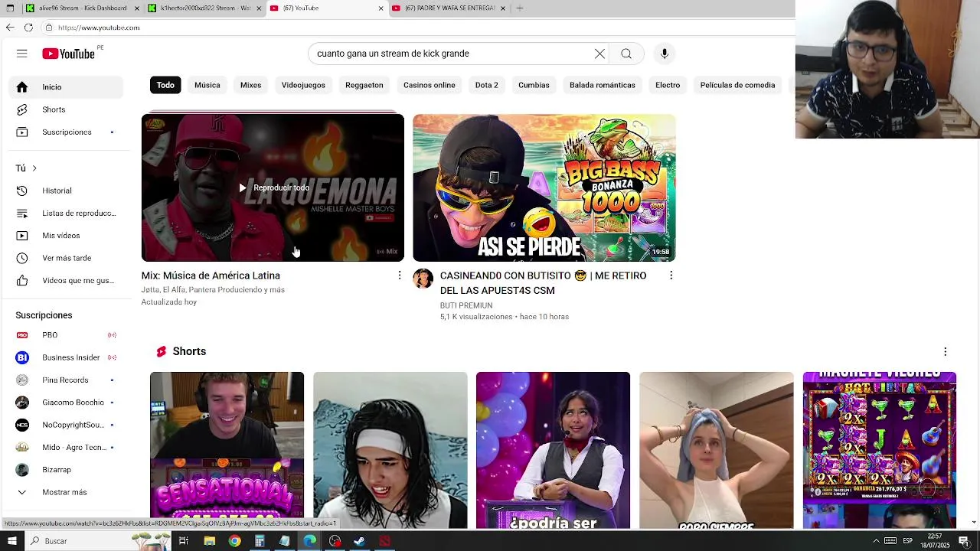Select the Películas de comedia chip

tap(737, 85)
